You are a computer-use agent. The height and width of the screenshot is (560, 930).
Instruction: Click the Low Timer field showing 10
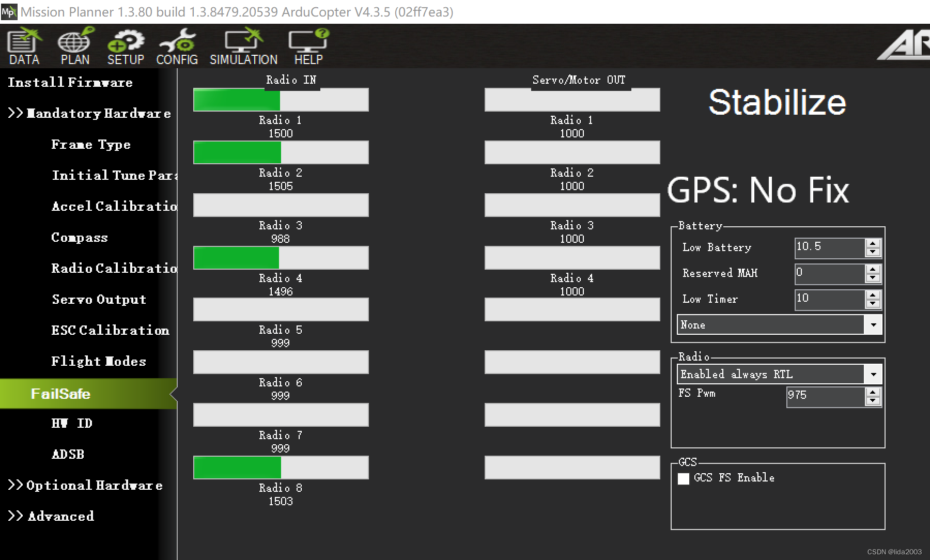(830, 299)
